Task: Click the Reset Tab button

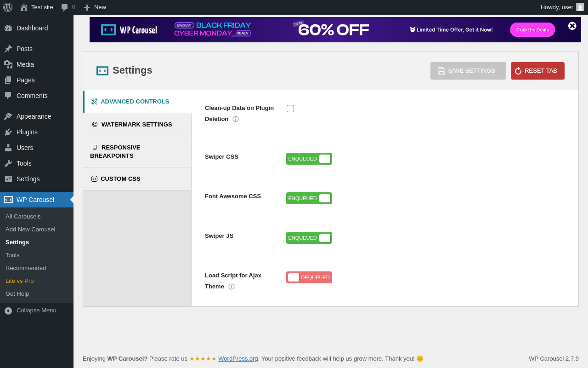Action: [x=537, y=71]
